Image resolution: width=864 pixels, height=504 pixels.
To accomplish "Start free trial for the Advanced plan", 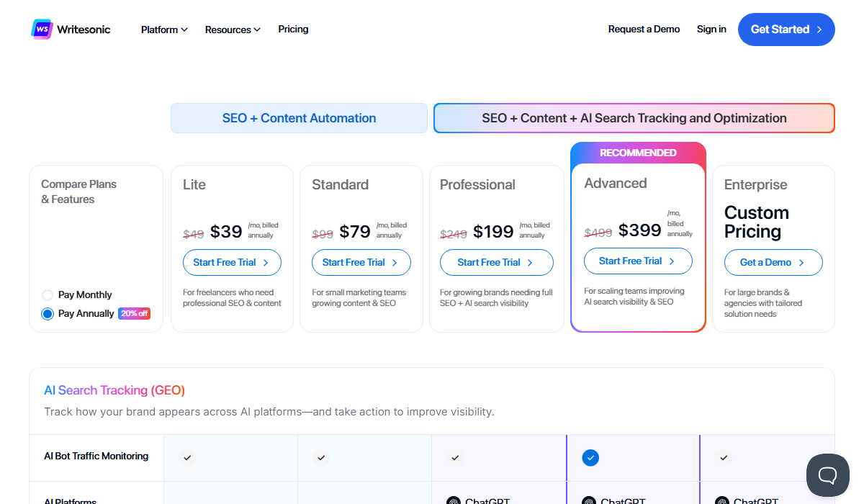I will 637,261.
